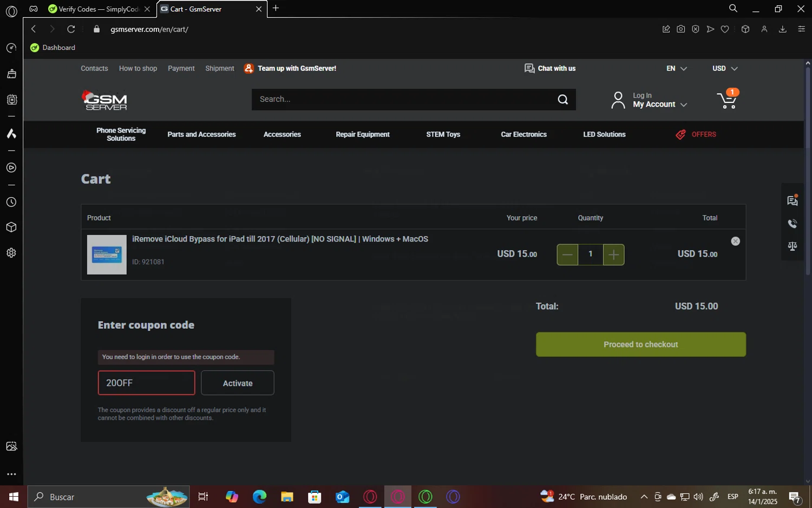Switch to the Verify Codes SimplyCodes tab
The image size is (812, 508).
(98, 9)
